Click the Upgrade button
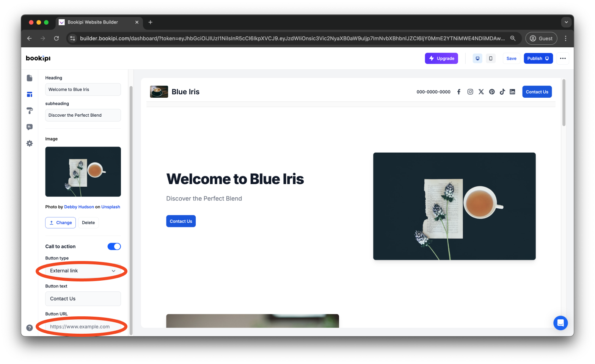The image size is (595, 364). tap(441, 58)
